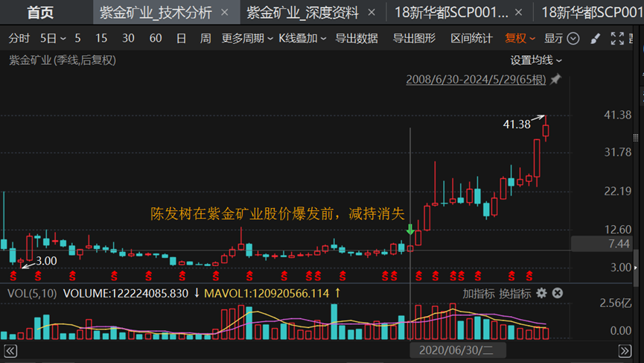Click 导出数据 button
Image resolution: width=644 pixels, height=363 pixels.
[357, 38]
